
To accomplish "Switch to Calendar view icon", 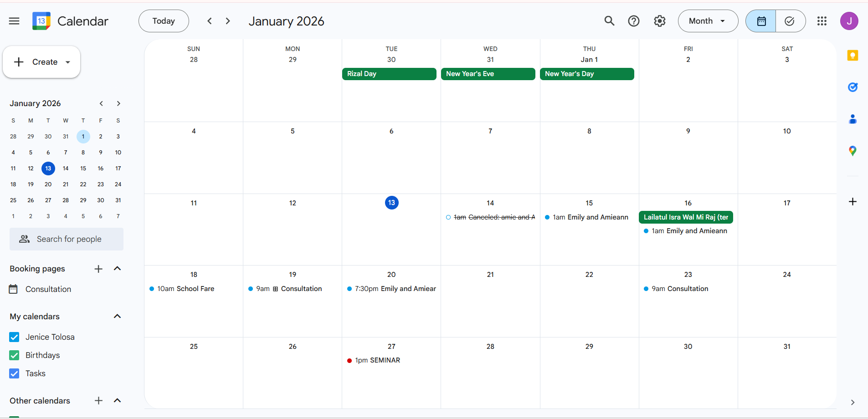I will coord(761,21).
